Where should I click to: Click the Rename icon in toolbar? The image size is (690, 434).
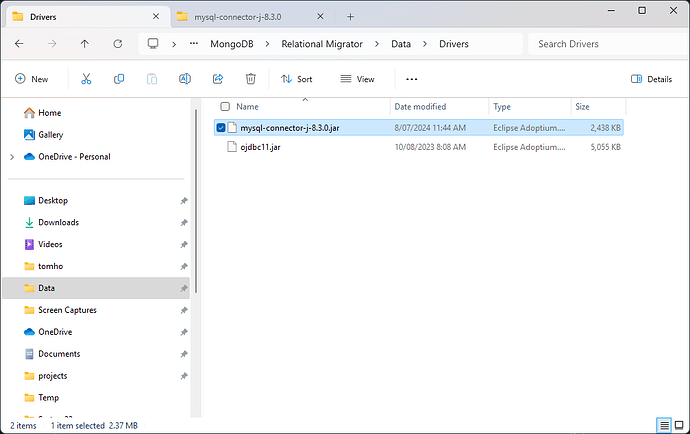point(185,79)
